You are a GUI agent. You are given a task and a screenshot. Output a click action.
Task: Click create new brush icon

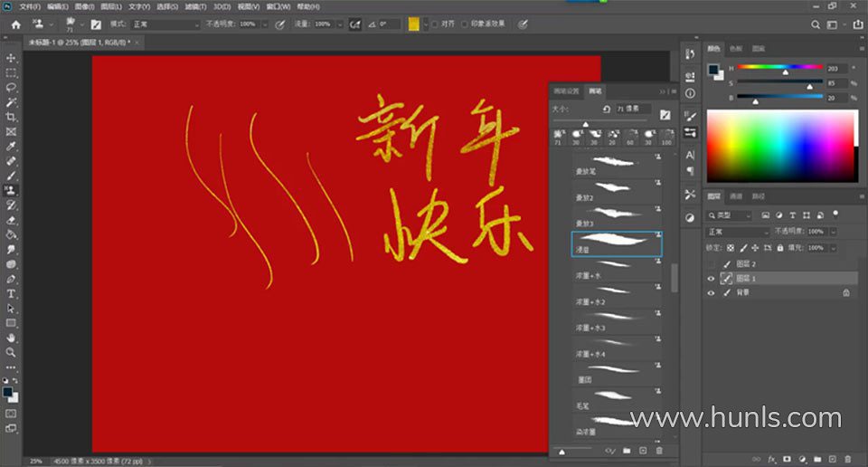(643, 451)
